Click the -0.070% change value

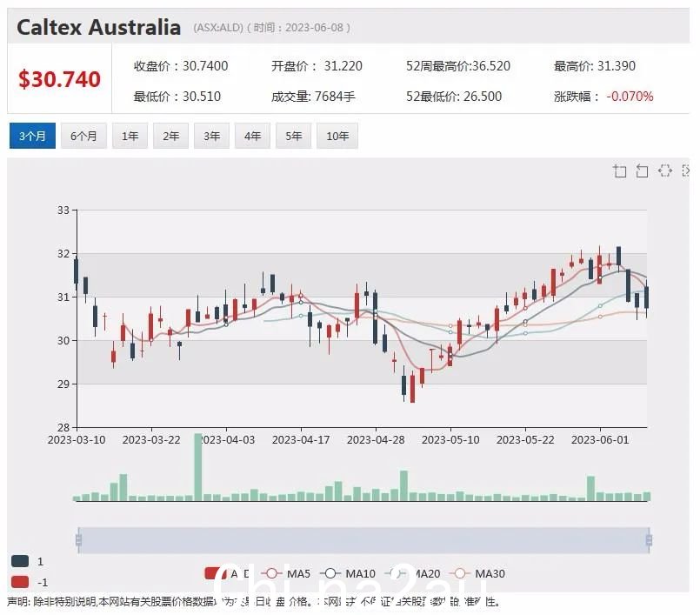(630, 97)
